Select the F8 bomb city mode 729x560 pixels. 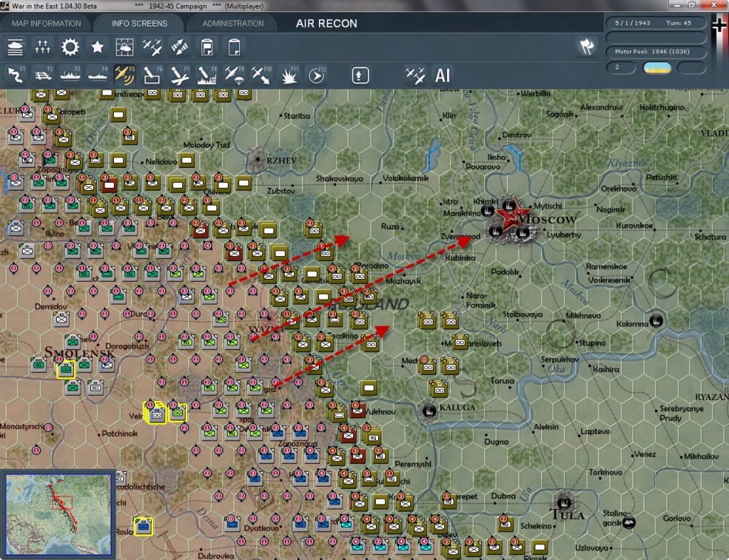(207, 75)
